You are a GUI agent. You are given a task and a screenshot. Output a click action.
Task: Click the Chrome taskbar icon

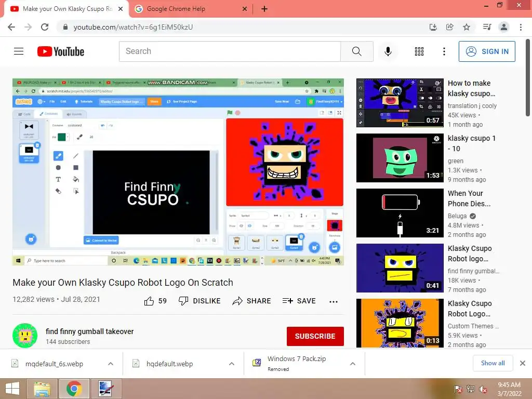(74, 389)
